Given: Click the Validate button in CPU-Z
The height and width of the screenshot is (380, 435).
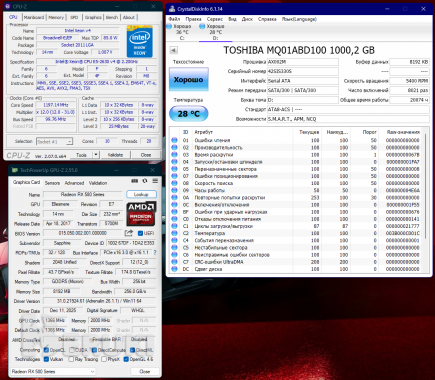Looking at the screenshot, I should [115, 155].
